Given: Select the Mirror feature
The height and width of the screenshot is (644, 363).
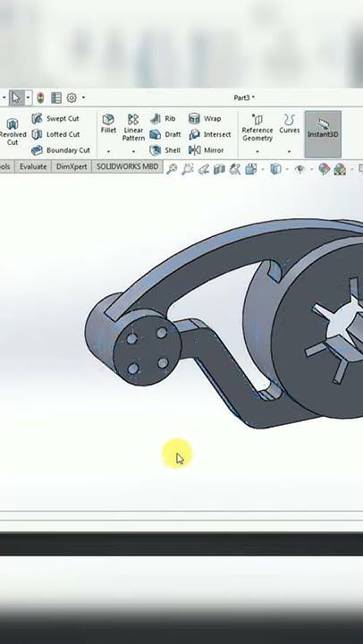Looking at the screenshot, I should tap(207, 150).
